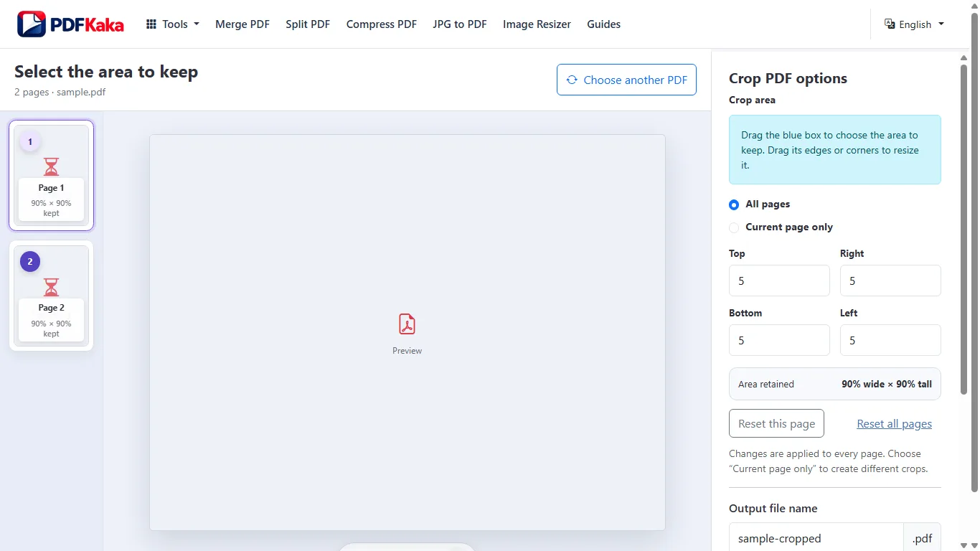The image size is (980, 551).
Task: Click the hourglass icon on Page 2
Action: (51, 287)
